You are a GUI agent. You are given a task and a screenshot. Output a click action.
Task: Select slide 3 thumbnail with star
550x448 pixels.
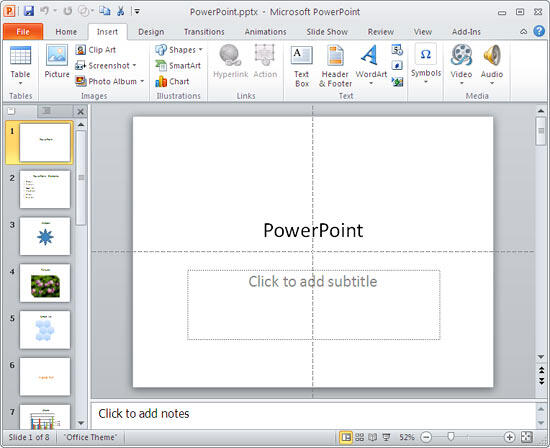[x=45, y=236]
